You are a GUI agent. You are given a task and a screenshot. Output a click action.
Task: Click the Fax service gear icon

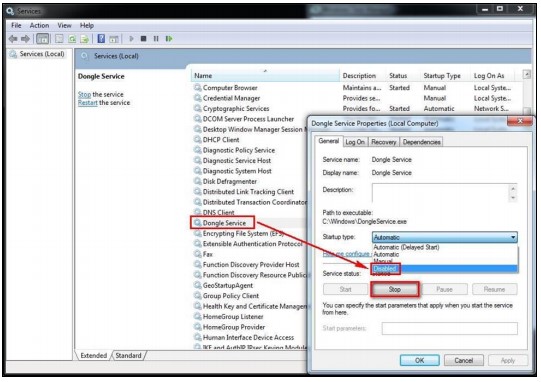tap(198, 254)
